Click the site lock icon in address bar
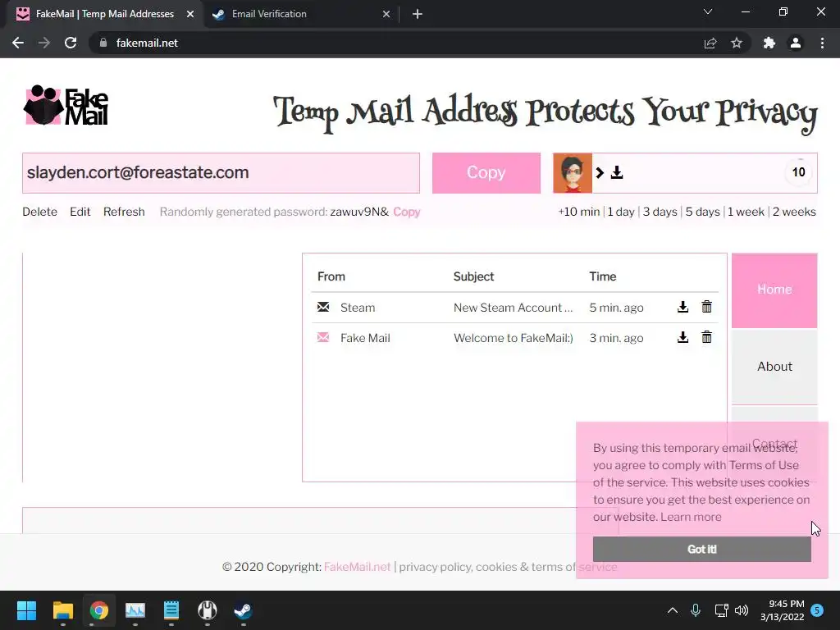Image resolution: width=840 pixels, height=630 pixels. pyautogui.click(x=103, y=43)
